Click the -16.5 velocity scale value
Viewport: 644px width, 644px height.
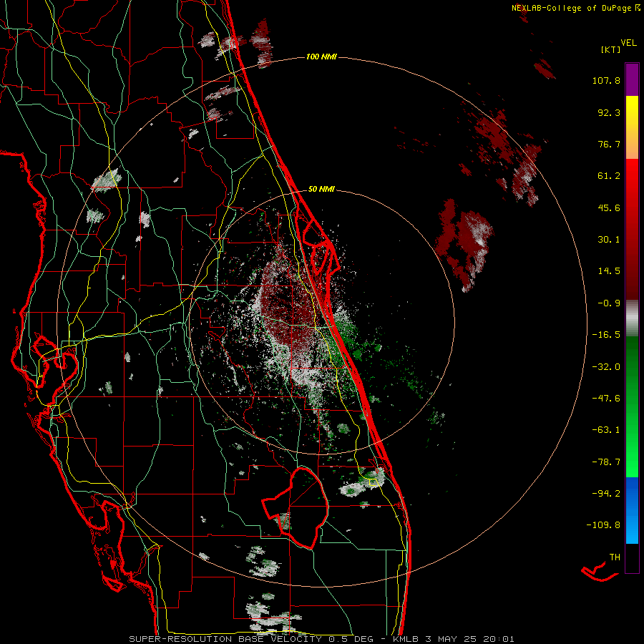click(606, 335)
